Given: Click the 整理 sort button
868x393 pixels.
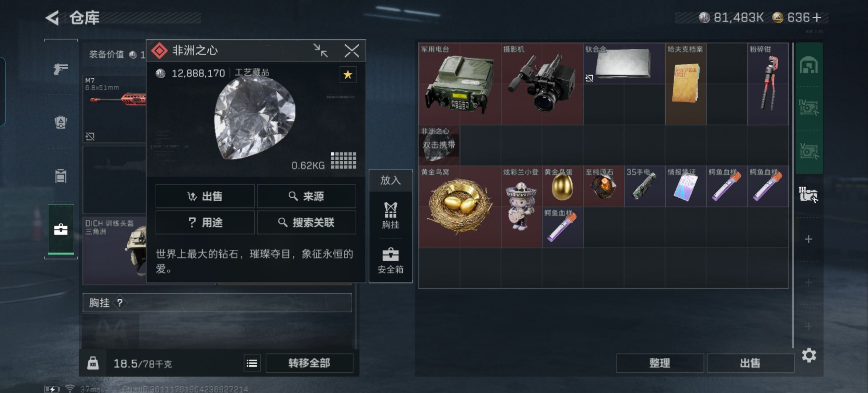Looking at the screenshot, I should (660, 363).
